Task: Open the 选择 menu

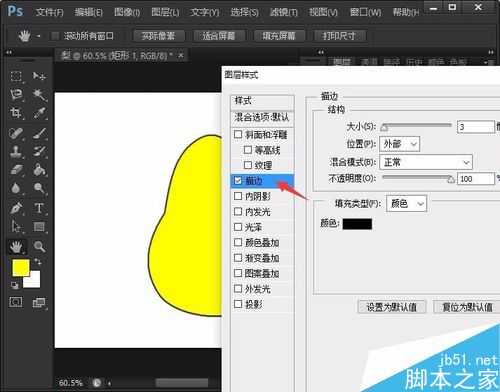Action: tap(244, 12)
